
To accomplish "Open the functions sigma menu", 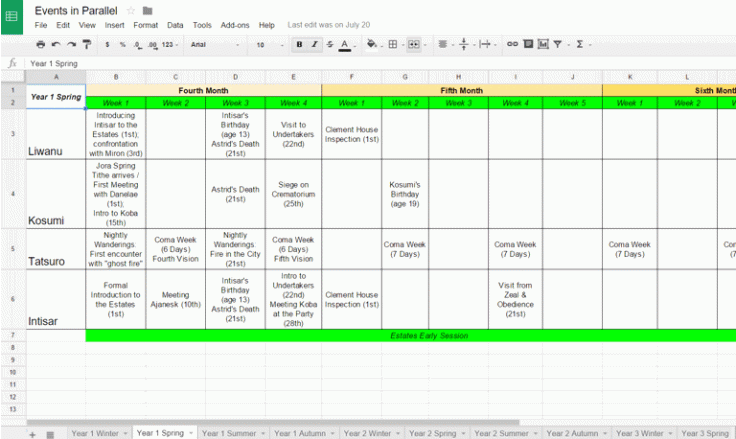I will 580,44.
